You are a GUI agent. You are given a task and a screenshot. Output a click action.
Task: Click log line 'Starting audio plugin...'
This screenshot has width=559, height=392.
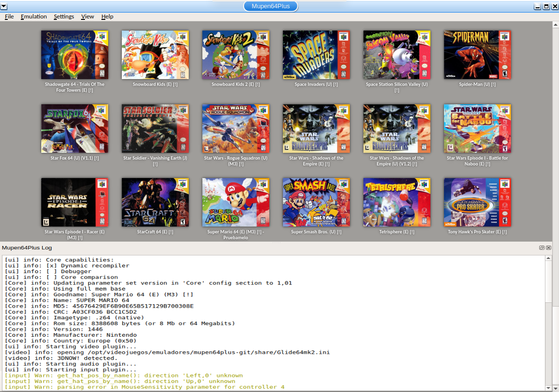coord(70,364)
